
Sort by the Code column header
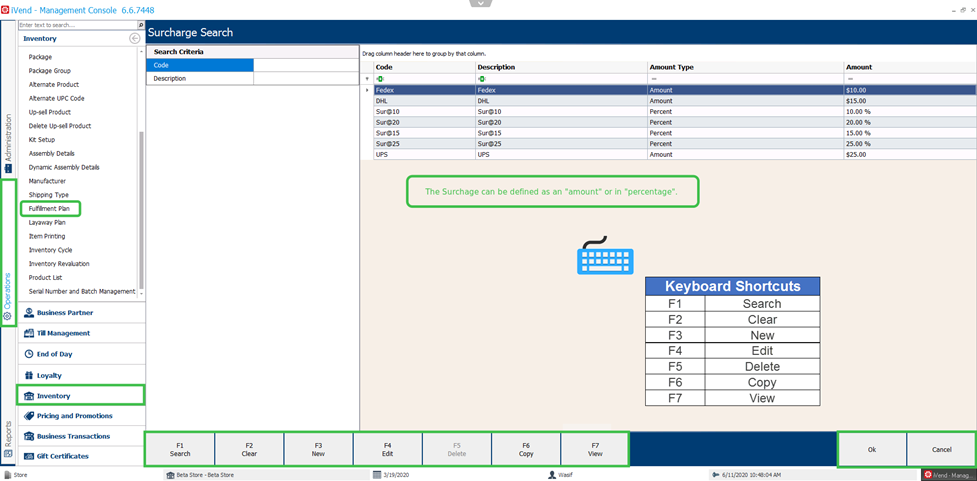pyautogui.click(x=424, y=67)
